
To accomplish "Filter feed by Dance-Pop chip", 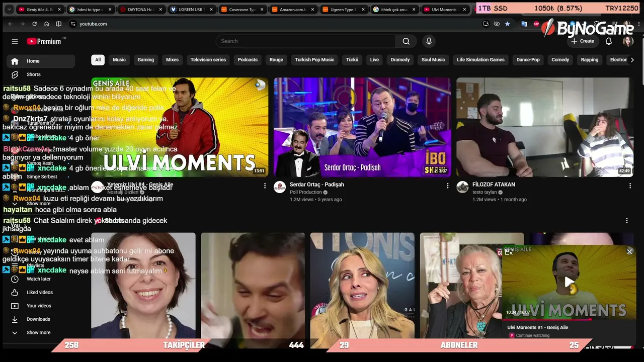I will pos(528,60).
